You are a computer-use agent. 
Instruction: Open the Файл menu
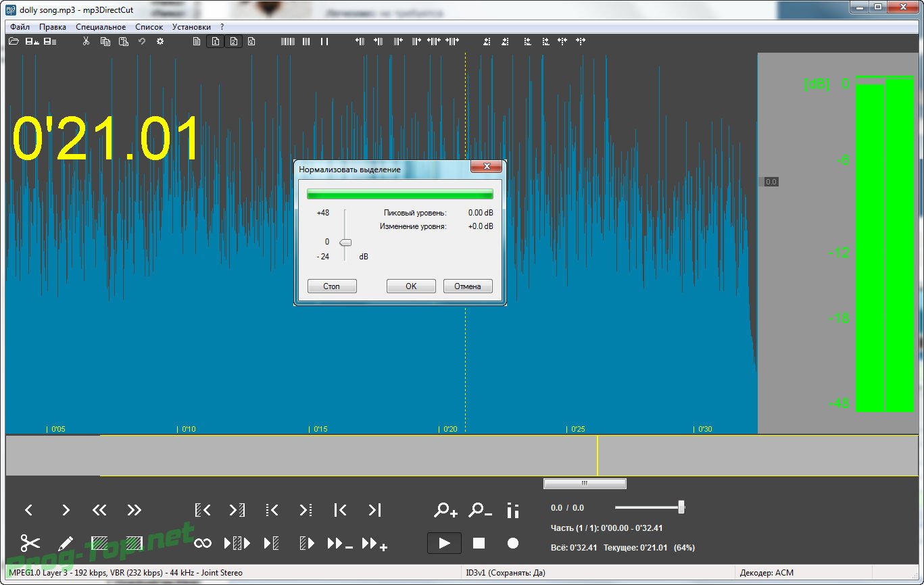[20, 27]
